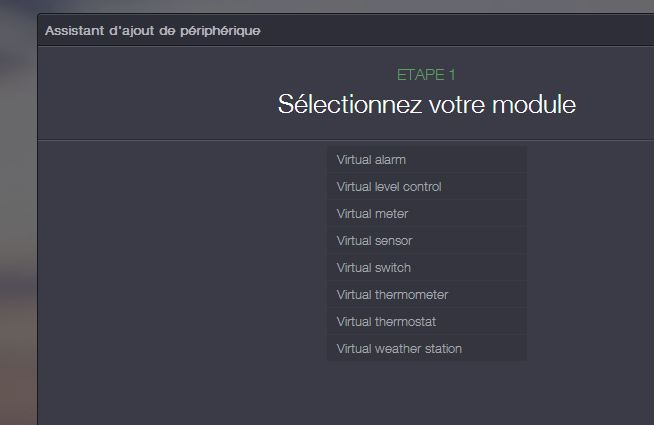Create a virtual thermostat device
The width and height of the screenshot is (654, 425).
click(x=426, y=322)
